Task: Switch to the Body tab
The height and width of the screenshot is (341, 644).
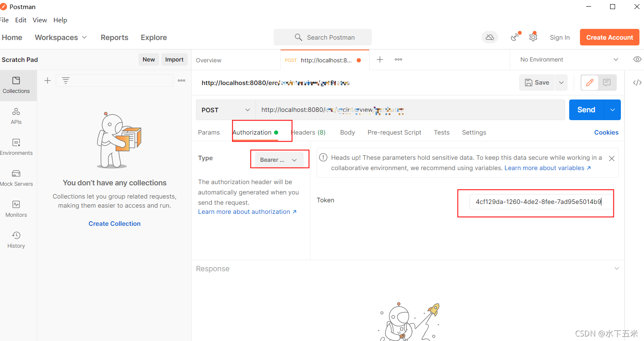Action: pos(348,133)
